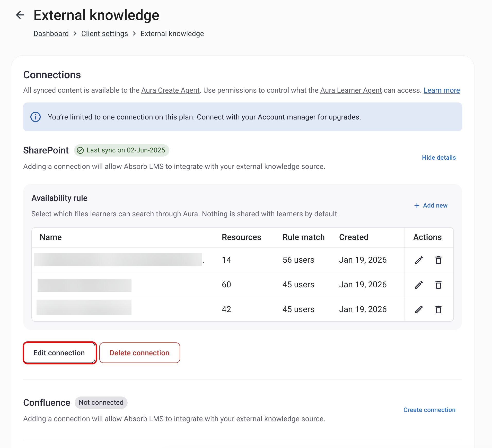Click the 14 resources value
This screenshot has width=492, height=448.
click(226, 260)
